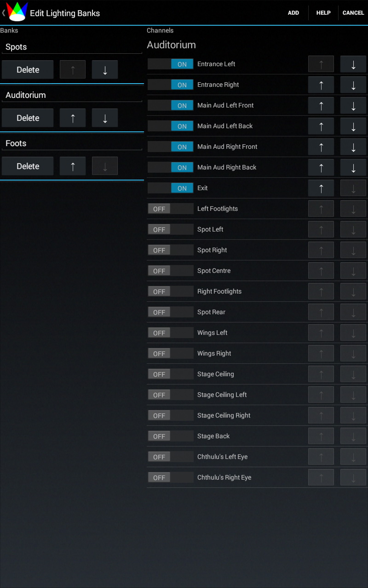Turn off the Entrance Left channel
The width and height of the screenshot is (368, 588).
click(x=171, y=64)
